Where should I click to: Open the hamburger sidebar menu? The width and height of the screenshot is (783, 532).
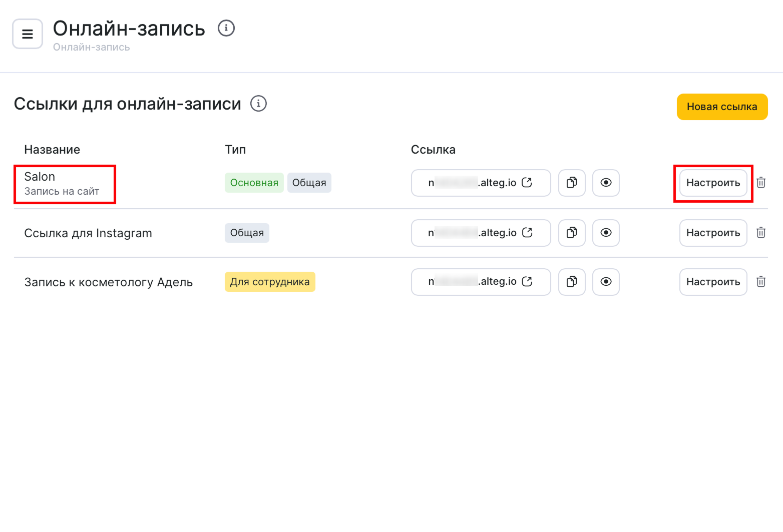pos(28,34)
